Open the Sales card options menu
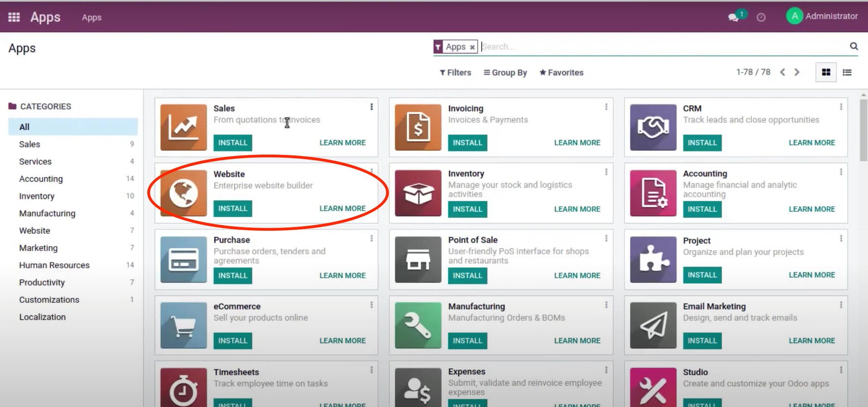The image size is (868, 407). [x=372, y=107]
